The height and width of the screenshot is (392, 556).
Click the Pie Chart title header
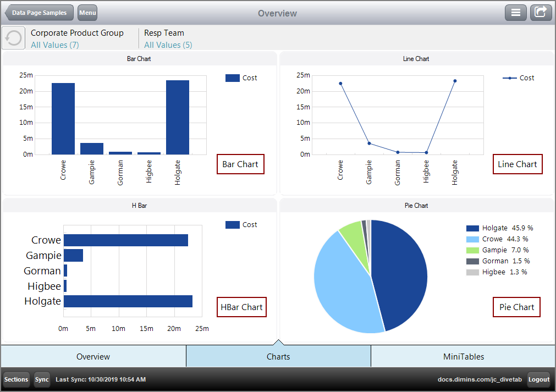pos(416,206)
